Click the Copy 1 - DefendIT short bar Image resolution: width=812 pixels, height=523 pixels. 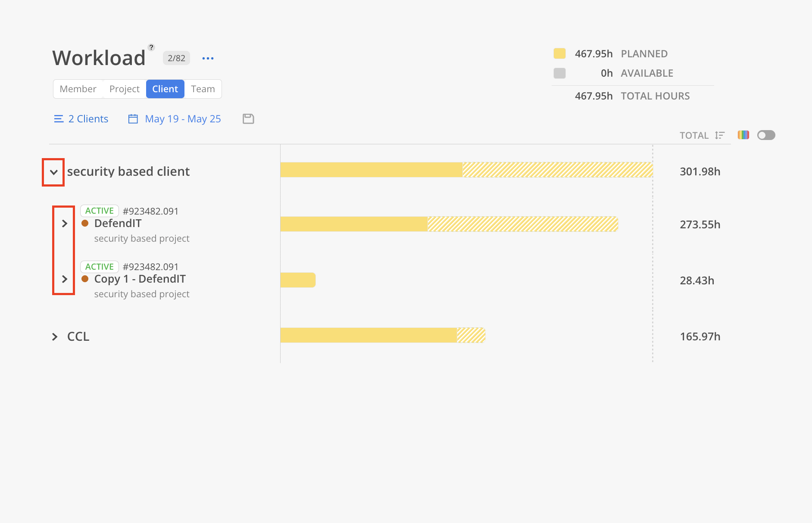click(x=298, y=280)
